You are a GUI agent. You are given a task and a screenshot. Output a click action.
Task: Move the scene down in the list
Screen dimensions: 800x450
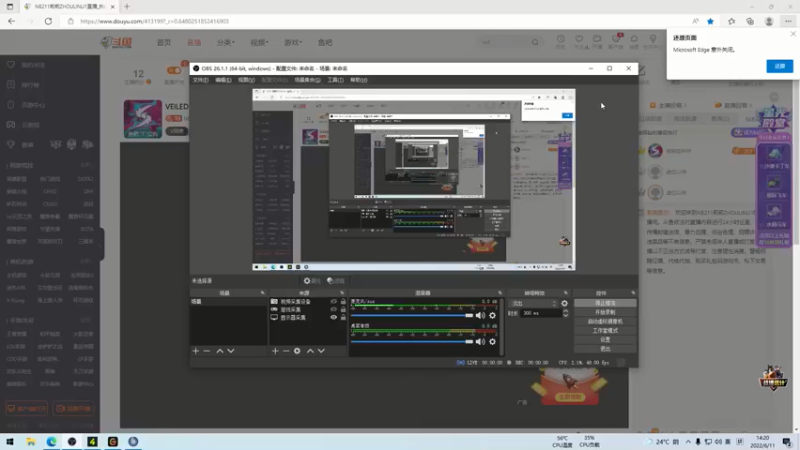[x=231, y=351]
